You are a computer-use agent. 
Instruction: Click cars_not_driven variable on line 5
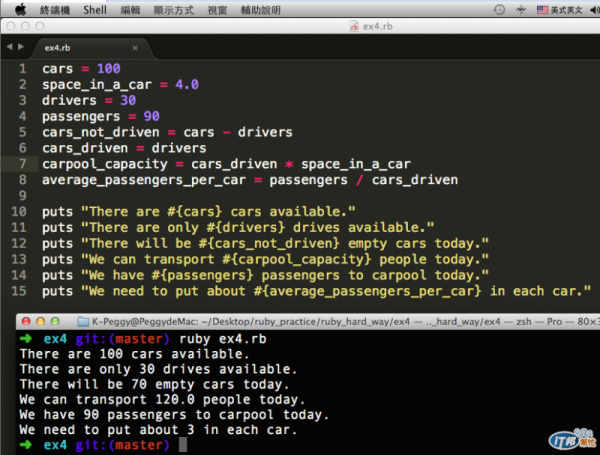[101, 132]
